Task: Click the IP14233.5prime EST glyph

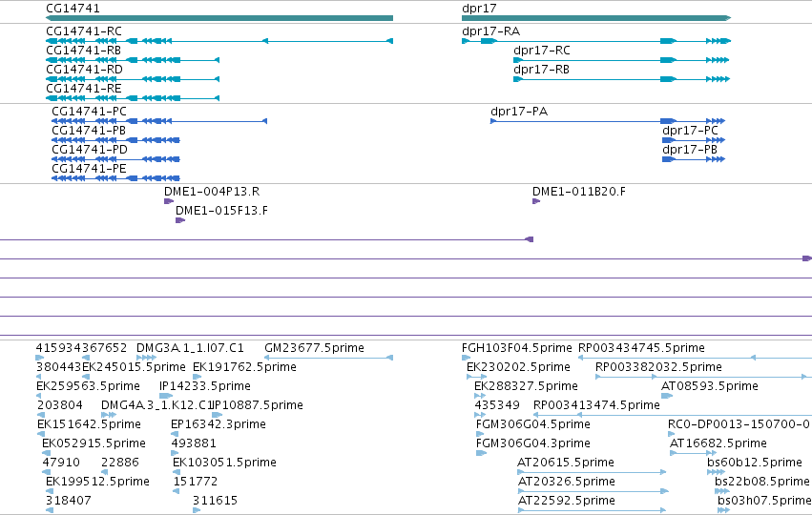Action: pos(166,396)
